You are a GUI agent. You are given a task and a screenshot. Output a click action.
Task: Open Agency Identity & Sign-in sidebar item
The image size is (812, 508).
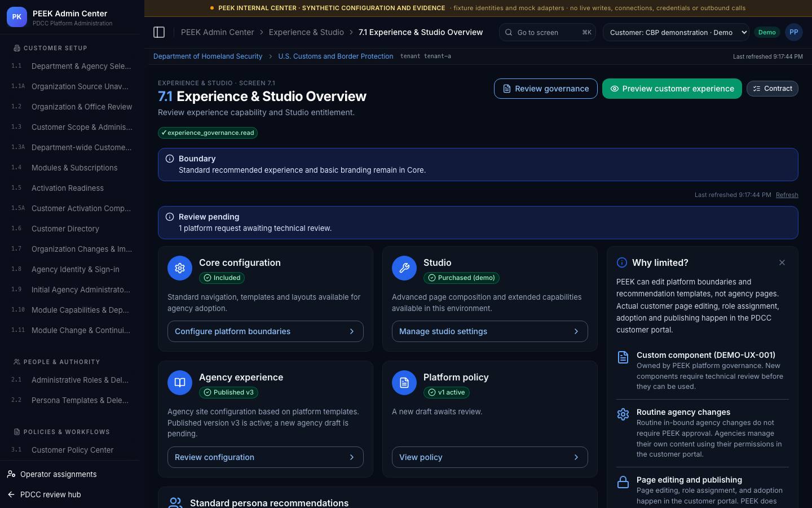coord(71,269)
